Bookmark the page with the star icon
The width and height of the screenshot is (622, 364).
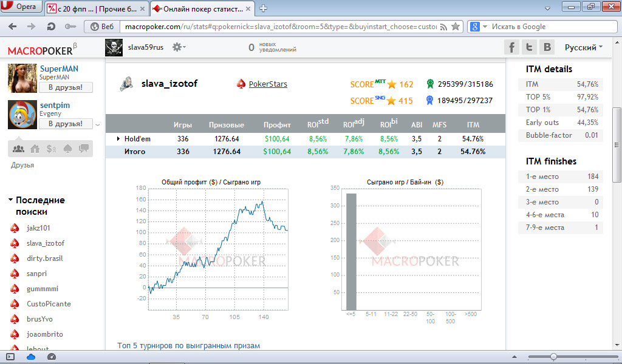(456, 27)
